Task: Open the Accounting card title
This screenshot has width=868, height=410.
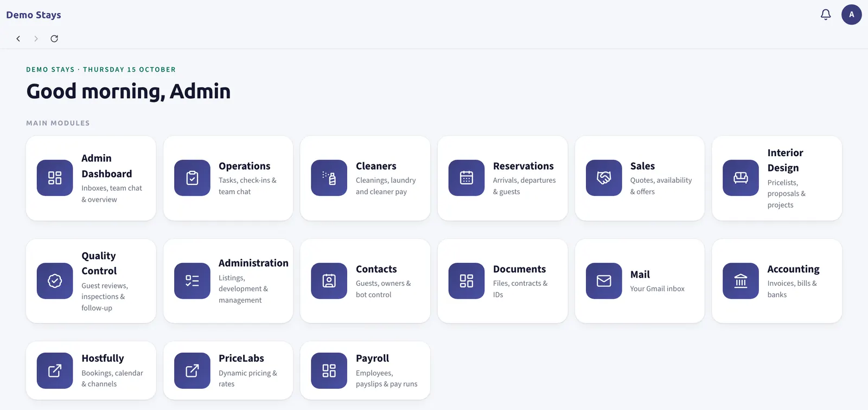Action: tap(793, 269)
